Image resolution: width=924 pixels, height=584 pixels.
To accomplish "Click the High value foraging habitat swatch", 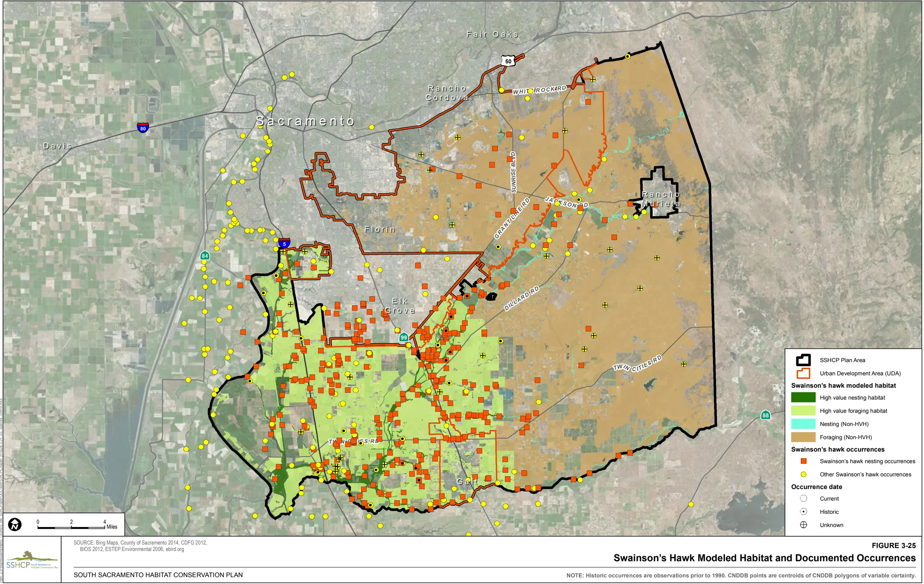I will pos(803,411).
